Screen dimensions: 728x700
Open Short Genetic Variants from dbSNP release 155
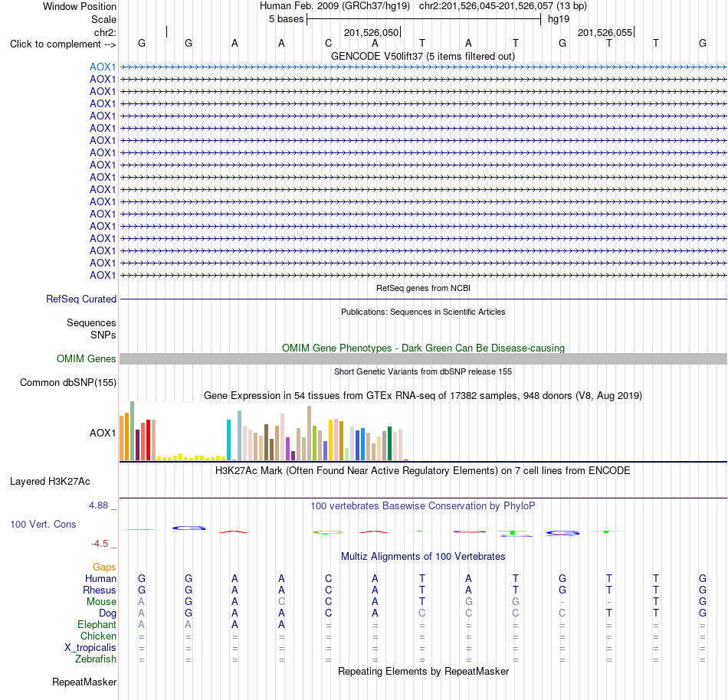coord(423,371)
